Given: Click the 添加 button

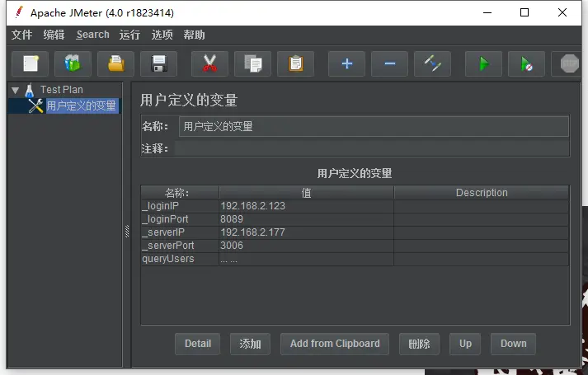Looking at the screenshot, I should (250, 344).
